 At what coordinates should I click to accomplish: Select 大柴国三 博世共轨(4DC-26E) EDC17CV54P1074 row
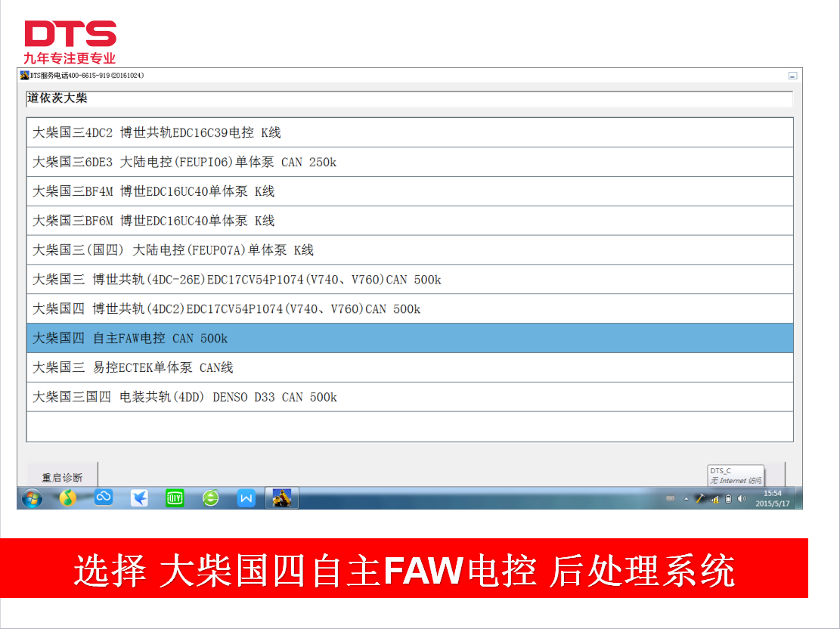tap(410, 279)
